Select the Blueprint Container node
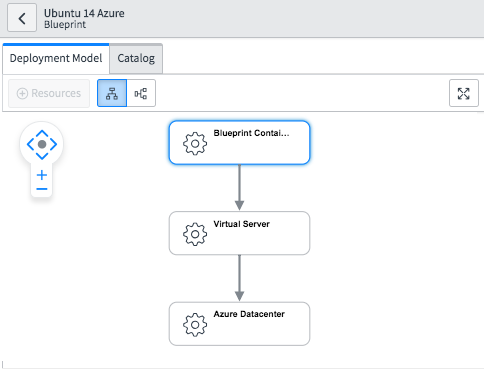The height and width of the screenshot is (369, 484). tap(239, 143)
